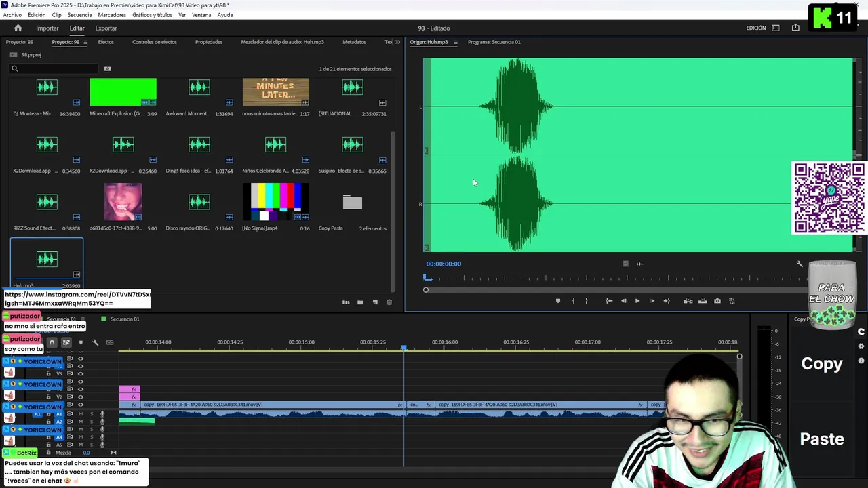Switch to Proyecto: 88 tab
Screen dimensions: 868x488
tap(20, 42)
